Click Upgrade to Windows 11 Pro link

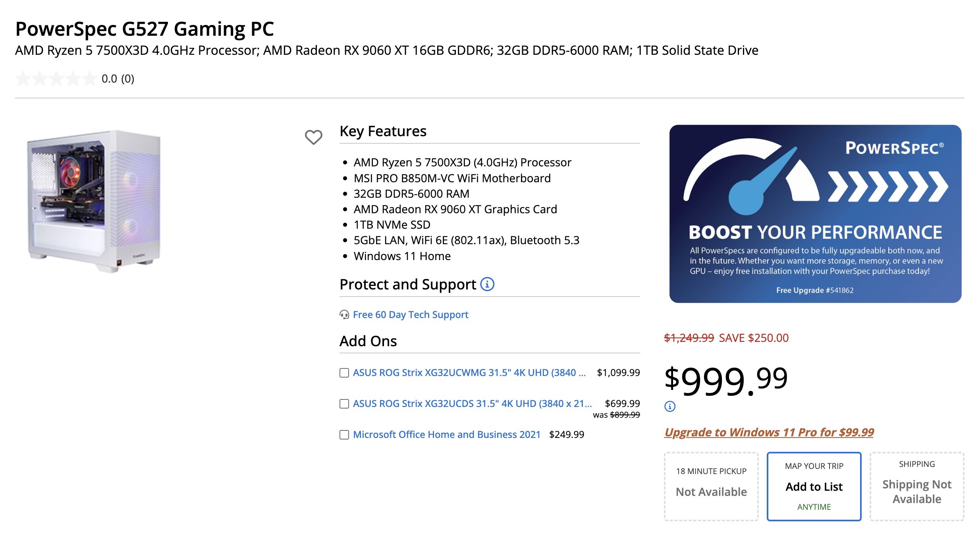[769, 432]
